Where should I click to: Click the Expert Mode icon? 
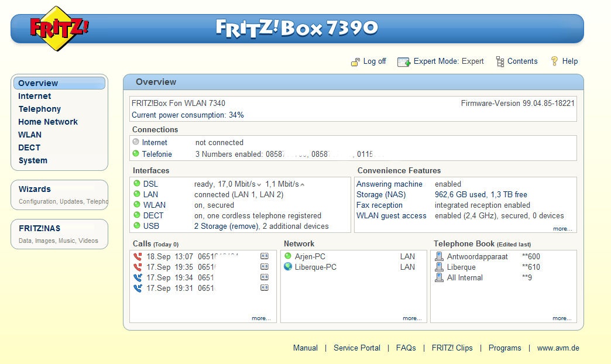404,61
